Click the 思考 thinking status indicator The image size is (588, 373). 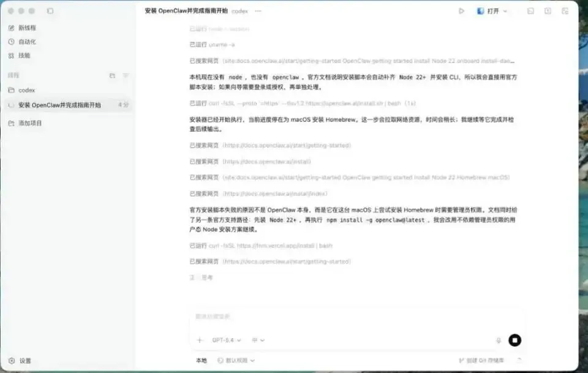click(202, 277)
